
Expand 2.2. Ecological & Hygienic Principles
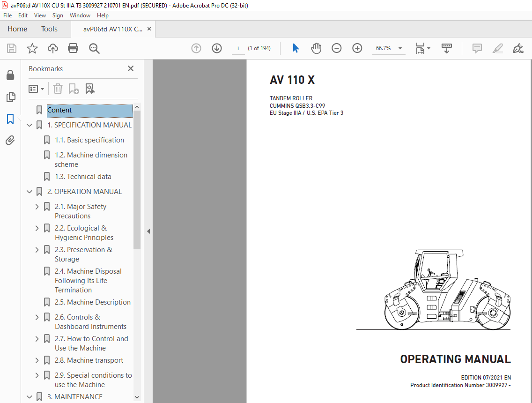click(37, 229)
